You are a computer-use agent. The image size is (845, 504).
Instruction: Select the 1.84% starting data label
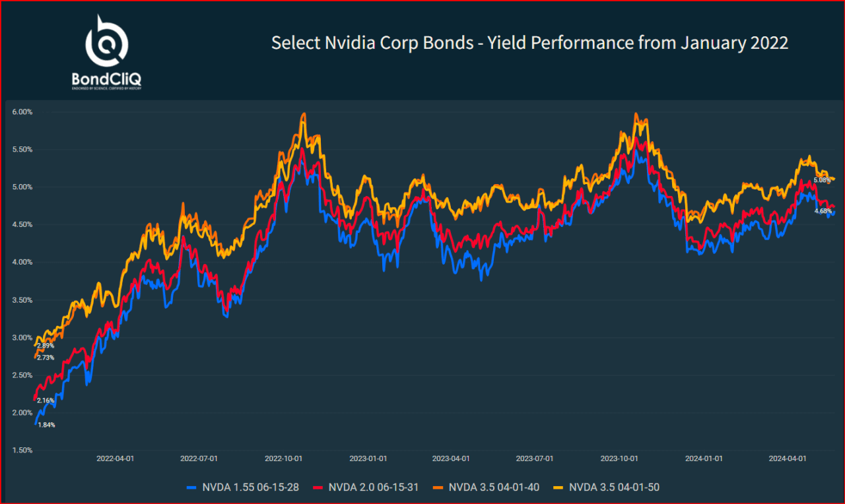pos(46,425)
